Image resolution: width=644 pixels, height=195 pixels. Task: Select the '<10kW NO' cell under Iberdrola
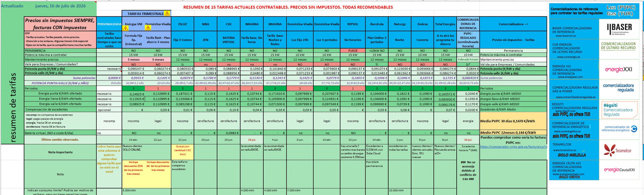tap(376, 51)
